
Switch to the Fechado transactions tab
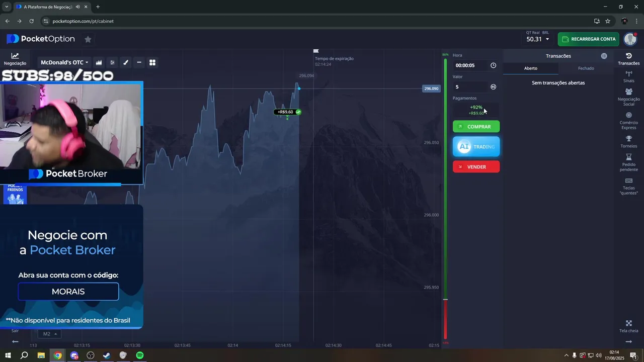586,68
